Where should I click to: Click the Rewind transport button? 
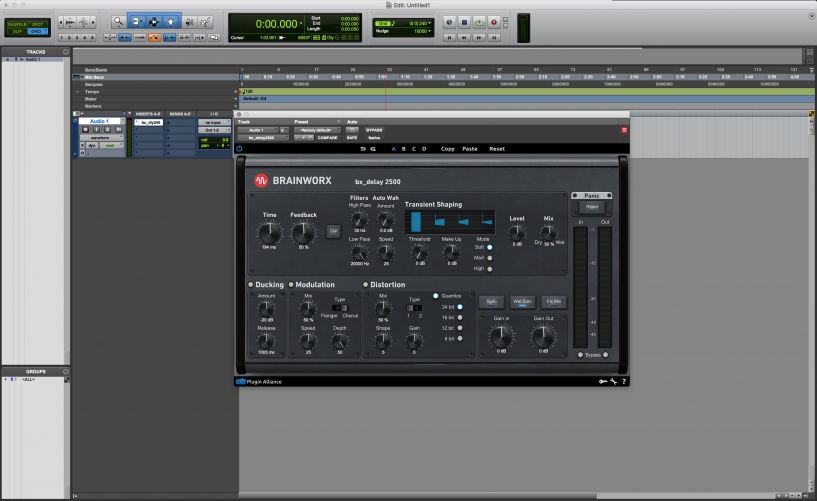click(x=464, y=37)
